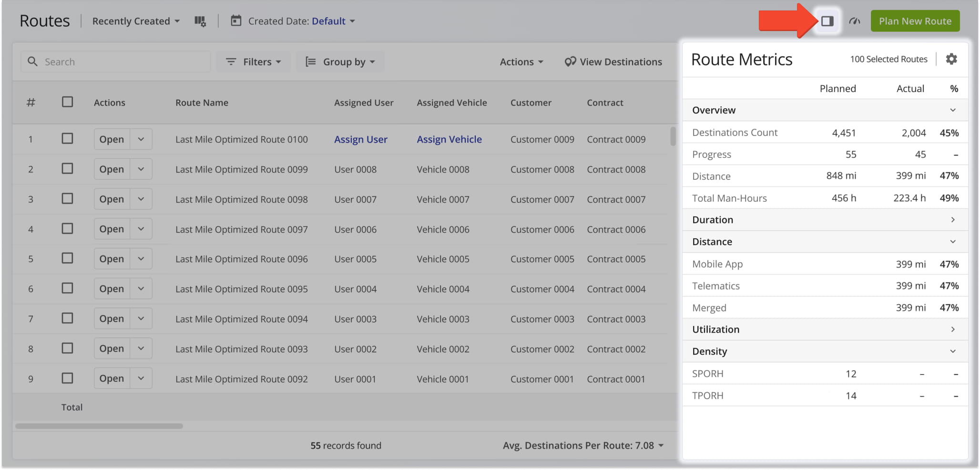
Task: Open the Group by menu
Action: point(340,62)
